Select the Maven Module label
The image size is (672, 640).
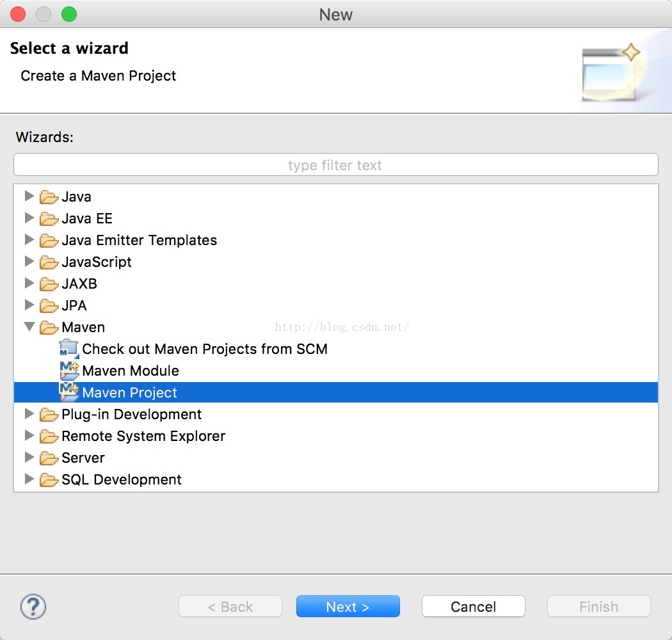pos(131,371)
